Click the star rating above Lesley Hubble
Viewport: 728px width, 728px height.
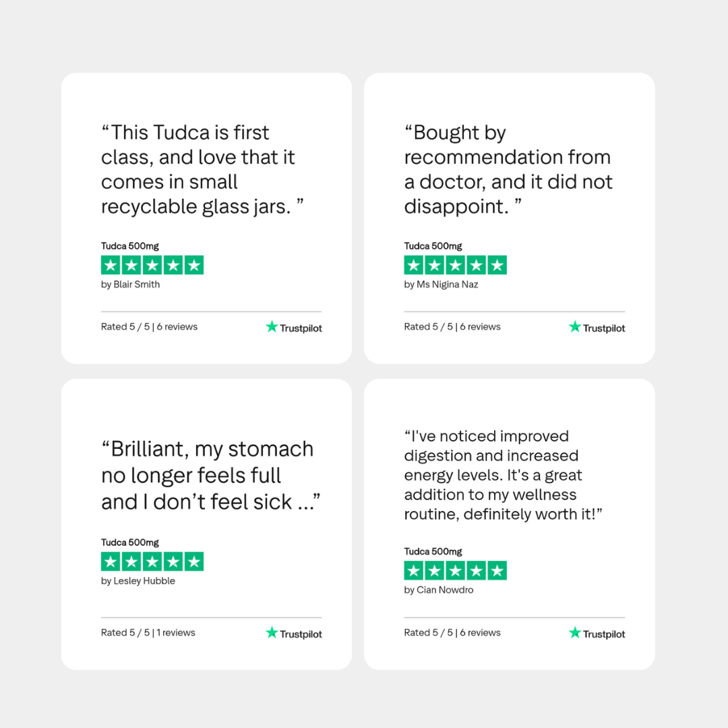(152, 562)
